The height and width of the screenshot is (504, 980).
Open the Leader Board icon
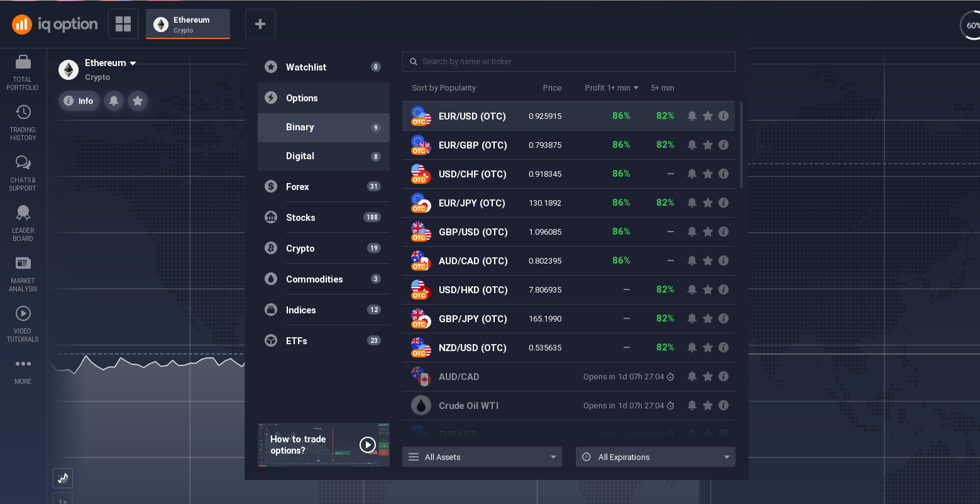(x=23, y=213)
